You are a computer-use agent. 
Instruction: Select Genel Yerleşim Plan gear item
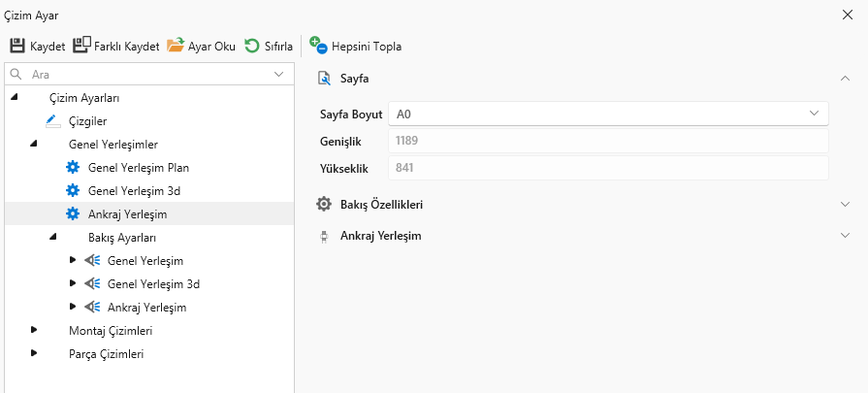(73, 167)
